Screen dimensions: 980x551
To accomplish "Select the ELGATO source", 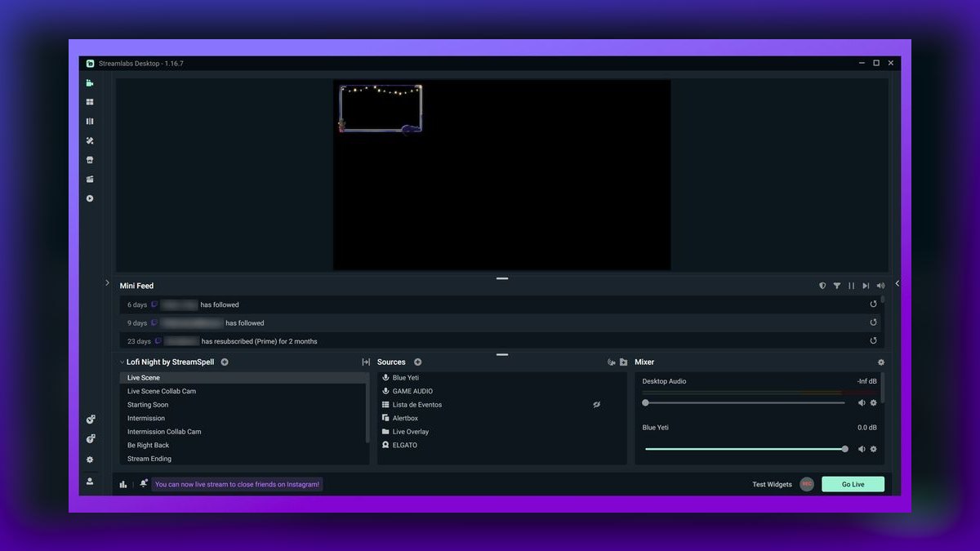I will [x=501, y=445].
